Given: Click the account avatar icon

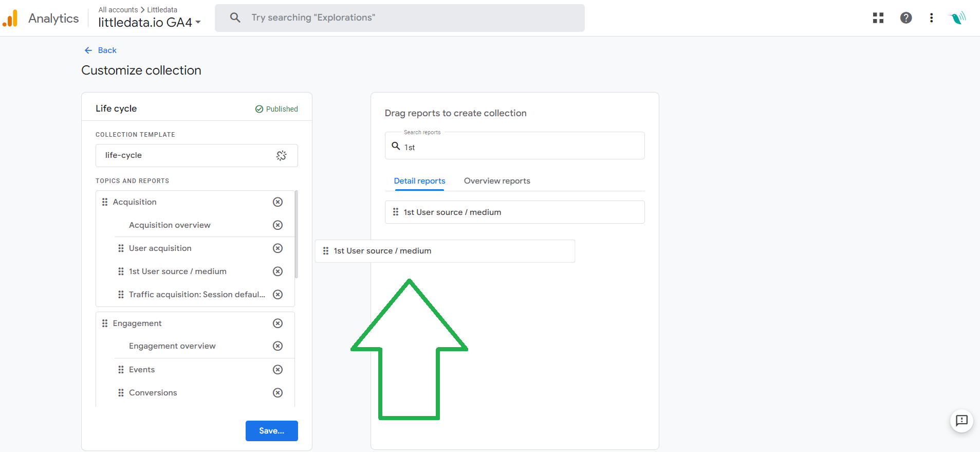Looking at the screenshot, I should 957,18.
